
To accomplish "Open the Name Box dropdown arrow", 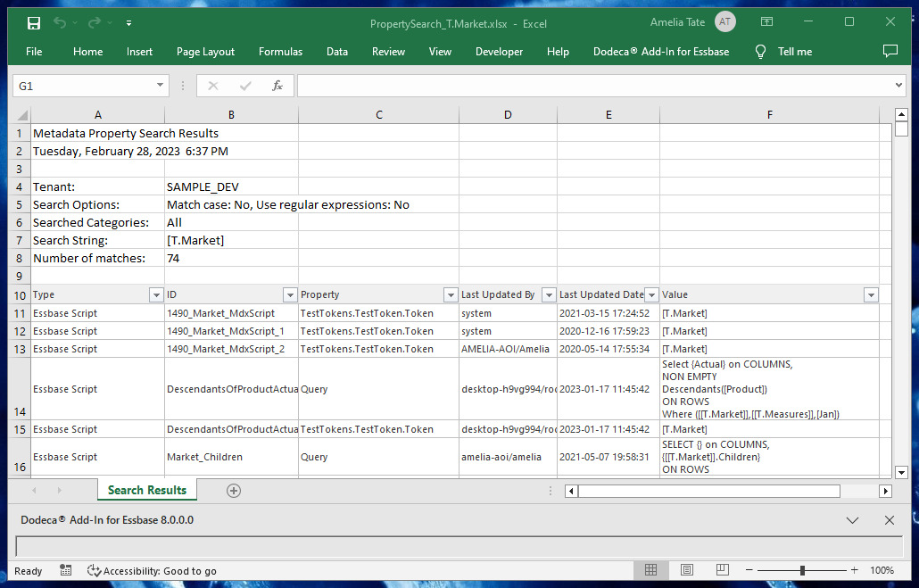I will tap(160, 86).
